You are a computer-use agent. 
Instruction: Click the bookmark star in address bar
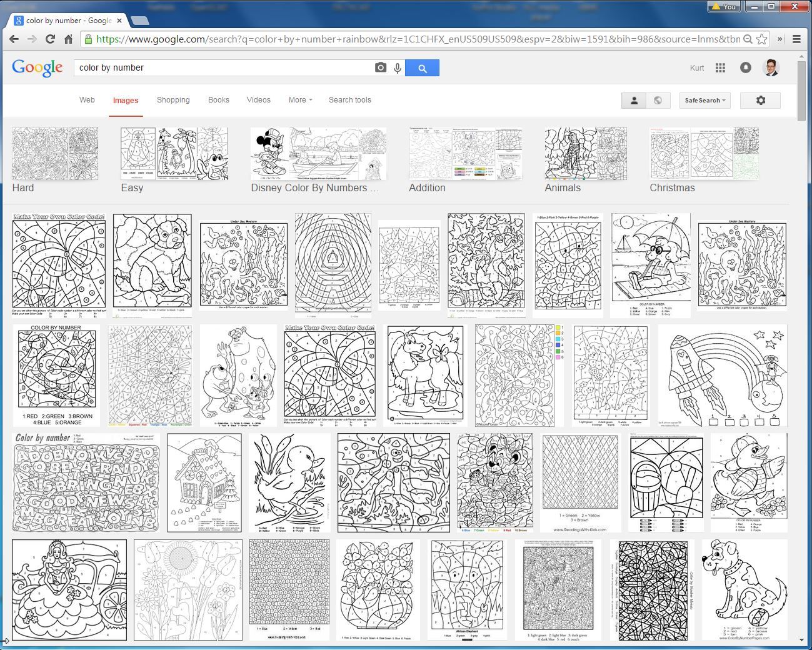pyautogui.click(x=761, y=39)
